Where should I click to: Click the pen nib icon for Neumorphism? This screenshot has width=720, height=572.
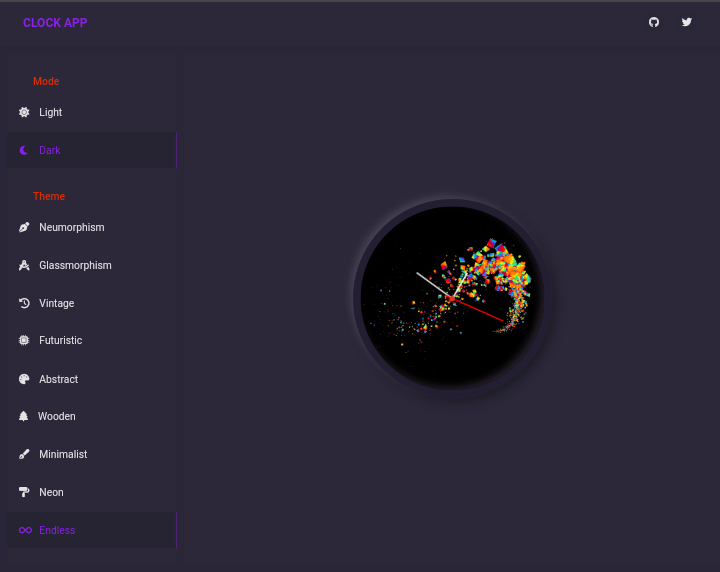click(x=24, y=227)
